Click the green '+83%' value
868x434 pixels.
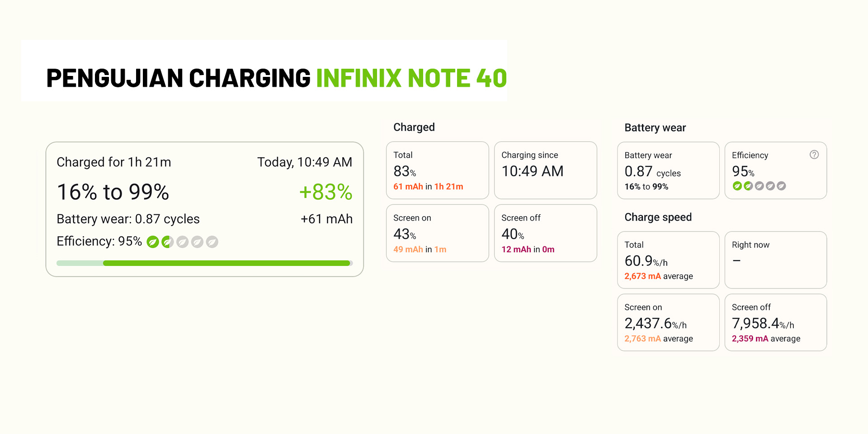(x=325, y=192)
